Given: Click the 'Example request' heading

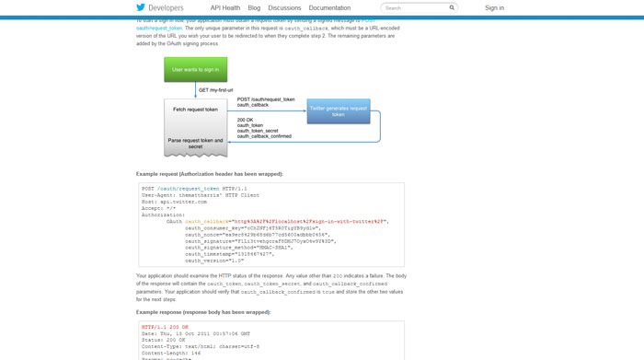Looking at the screenshot, I should (210, 174).
